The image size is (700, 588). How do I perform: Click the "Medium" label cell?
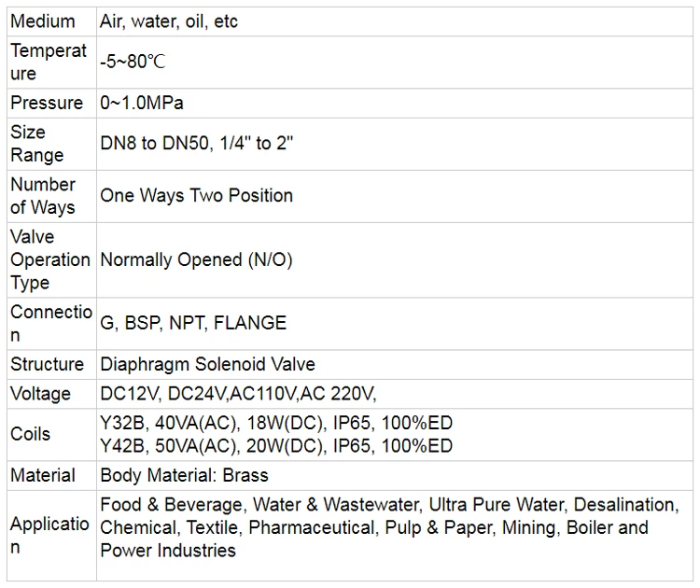(43, 21)
